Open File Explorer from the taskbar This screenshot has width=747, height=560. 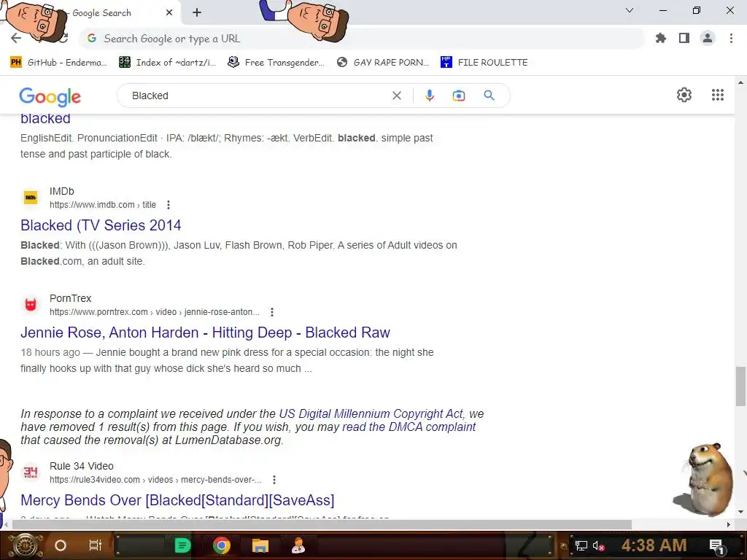click(260, 545)
